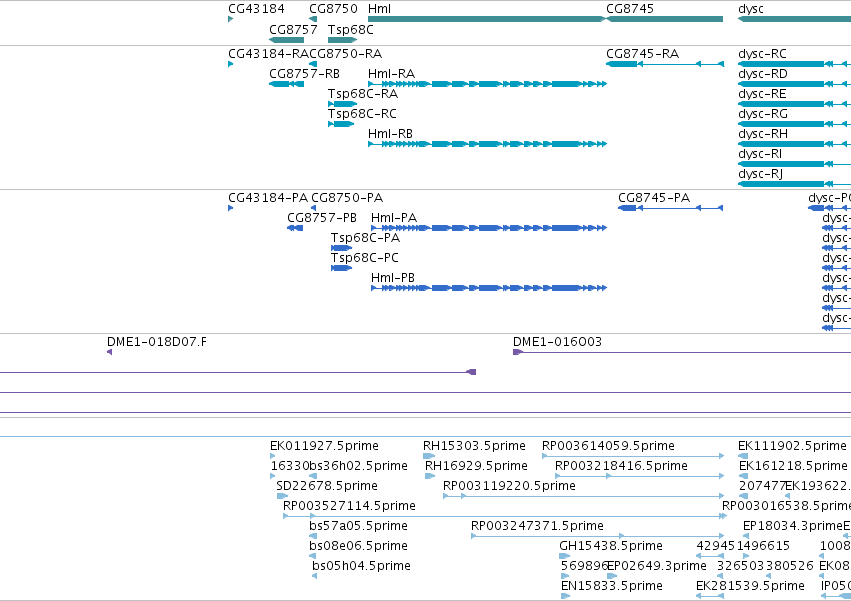The image size is (851, 601).
Task: Open the RP003218416.5prime EST label
Action: click(621, 466)
